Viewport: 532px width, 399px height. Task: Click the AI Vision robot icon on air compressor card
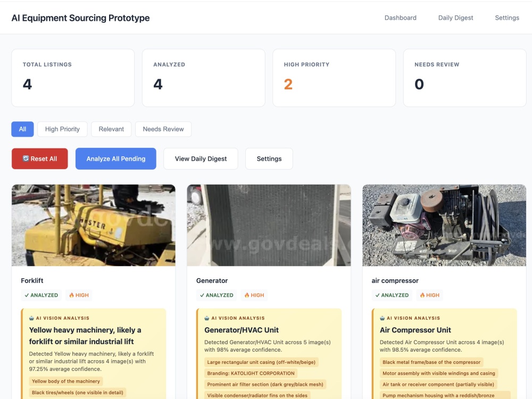383,318
